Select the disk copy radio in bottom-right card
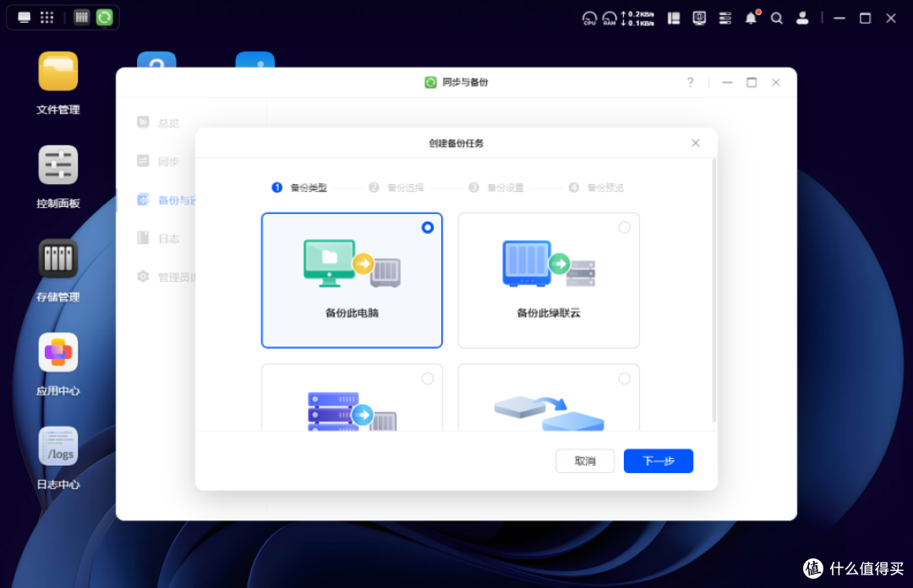The image size is (913, 588). 624,379
